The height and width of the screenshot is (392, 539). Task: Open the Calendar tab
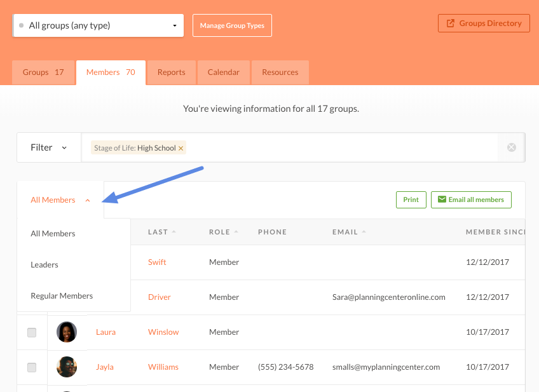point(224,72)
